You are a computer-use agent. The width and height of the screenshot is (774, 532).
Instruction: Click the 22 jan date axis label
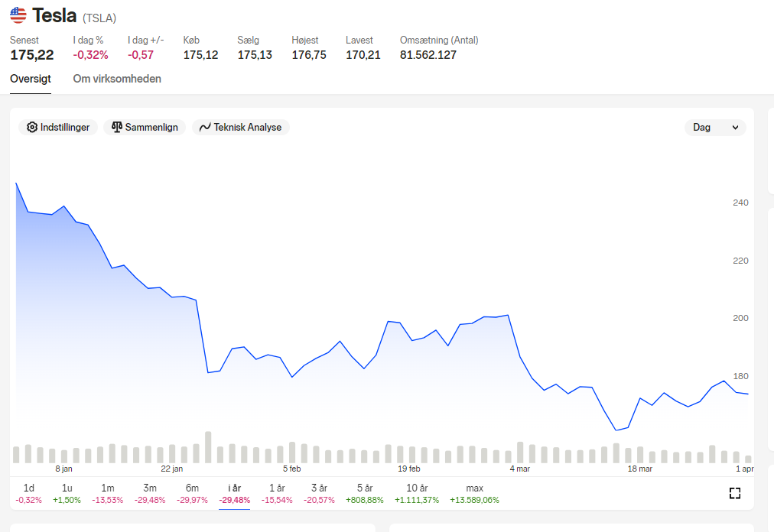[x=172, y=469]
